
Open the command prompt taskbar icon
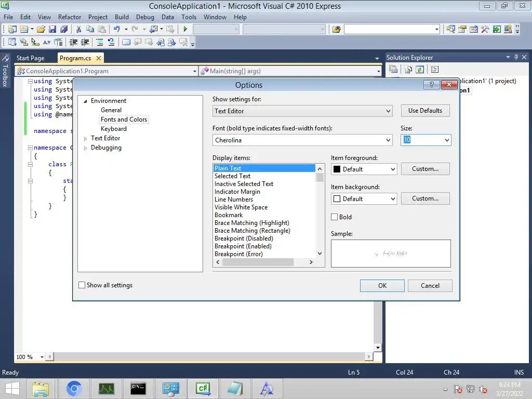(x=138, y=389)
